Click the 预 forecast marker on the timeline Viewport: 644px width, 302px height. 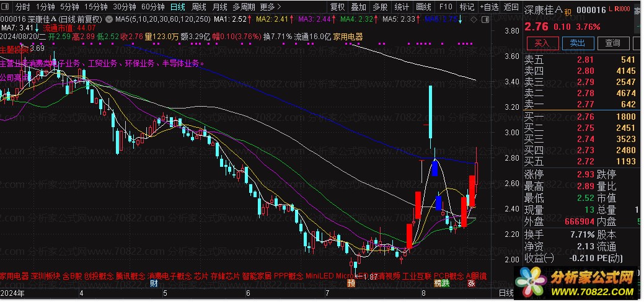coord(351,283)
